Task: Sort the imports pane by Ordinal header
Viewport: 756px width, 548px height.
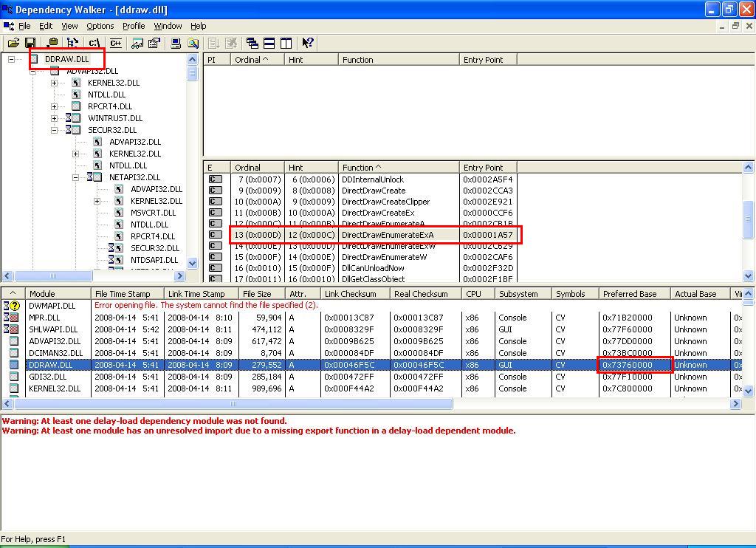Action: coord(258,60)
